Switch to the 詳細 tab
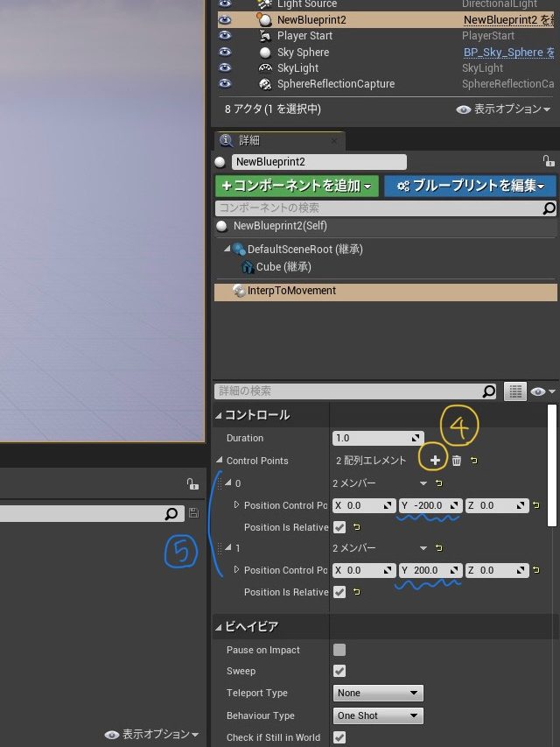The image size is (560, 747). pos(249,140)
